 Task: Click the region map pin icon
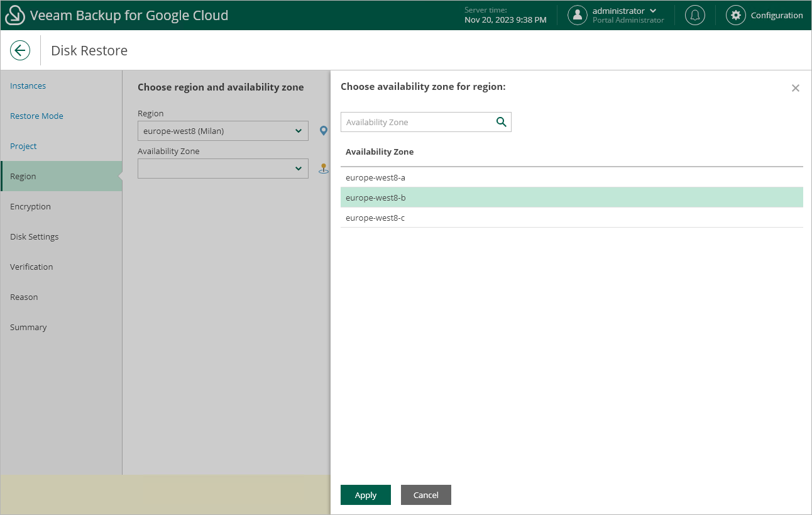(324, 131)
